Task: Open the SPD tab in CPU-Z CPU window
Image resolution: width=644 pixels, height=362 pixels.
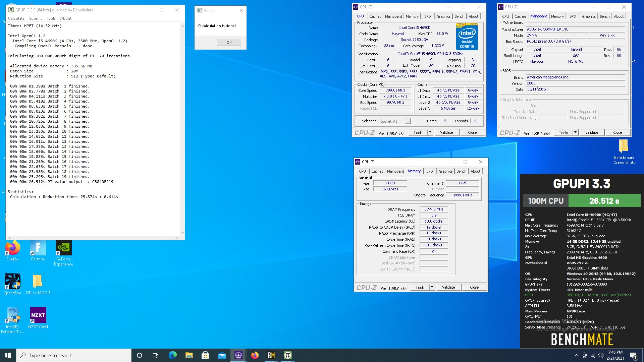Action: 427,16
